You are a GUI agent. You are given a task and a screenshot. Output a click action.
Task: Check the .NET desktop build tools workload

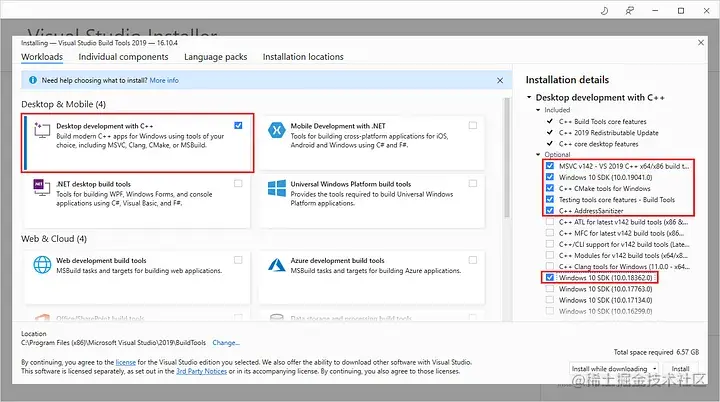[238, 183]
